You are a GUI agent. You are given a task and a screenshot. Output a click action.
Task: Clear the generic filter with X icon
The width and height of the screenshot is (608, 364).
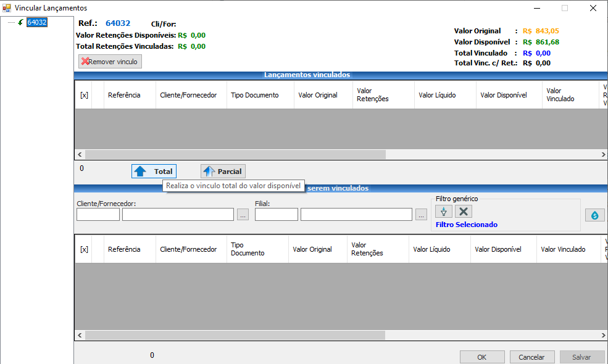[x=464, y=212]
